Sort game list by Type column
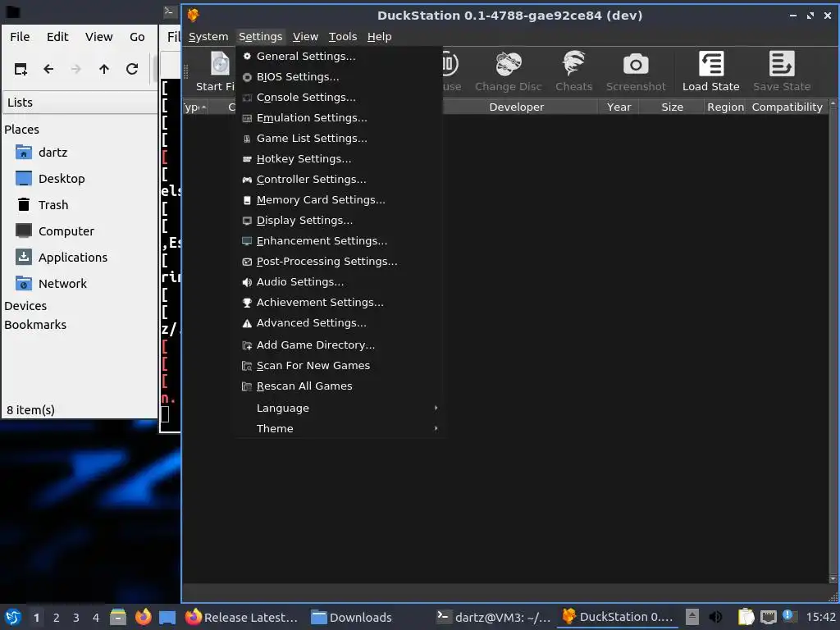This screenshot has width=840, height=630. click(x=195, y=107)
